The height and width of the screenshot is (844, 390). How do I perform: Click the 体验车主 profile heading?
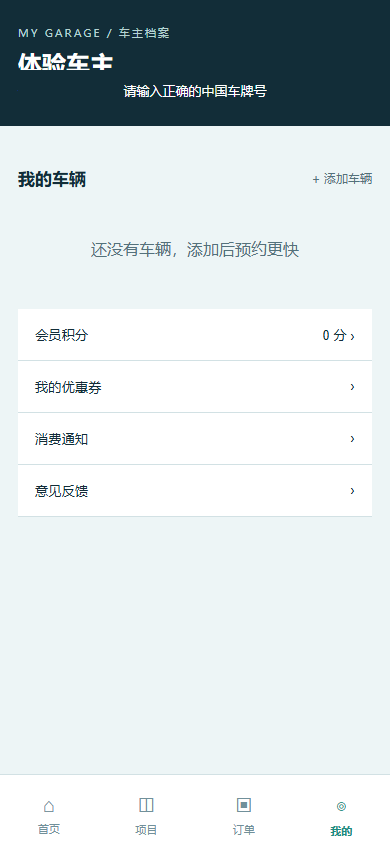pos(65,61)
